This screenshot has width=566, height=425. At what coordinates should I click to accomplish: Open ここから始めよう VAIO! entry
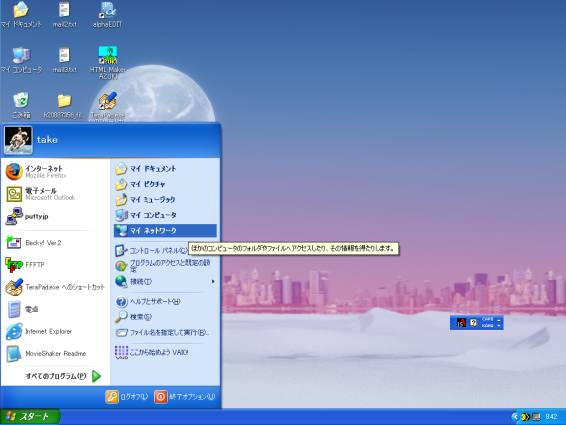click(x=165, y=352)
